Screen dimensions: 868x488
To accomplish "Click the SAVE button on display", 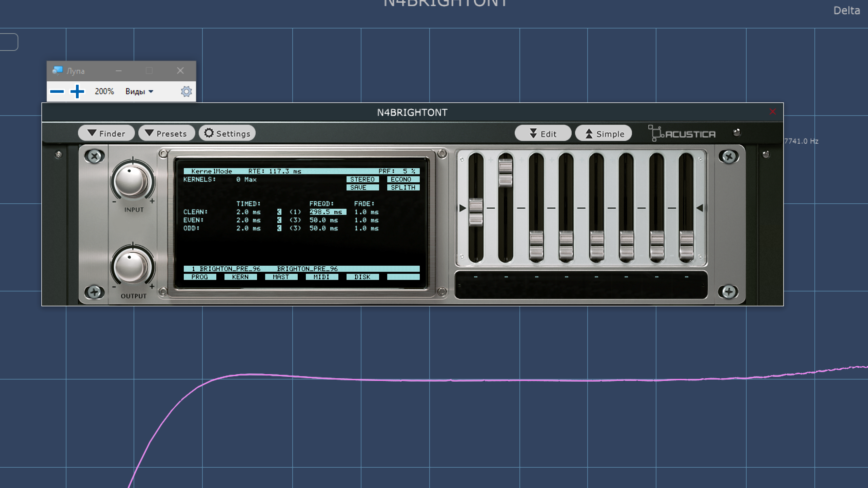I will click(x=362, y=187).
